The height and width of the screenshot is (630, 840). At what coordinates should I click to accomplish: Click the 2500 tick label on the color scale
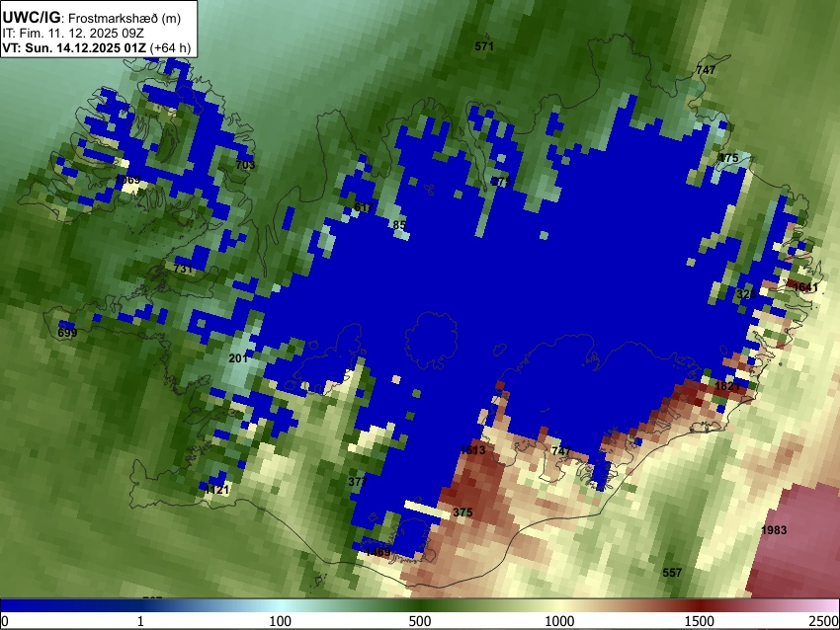[824, 621]
